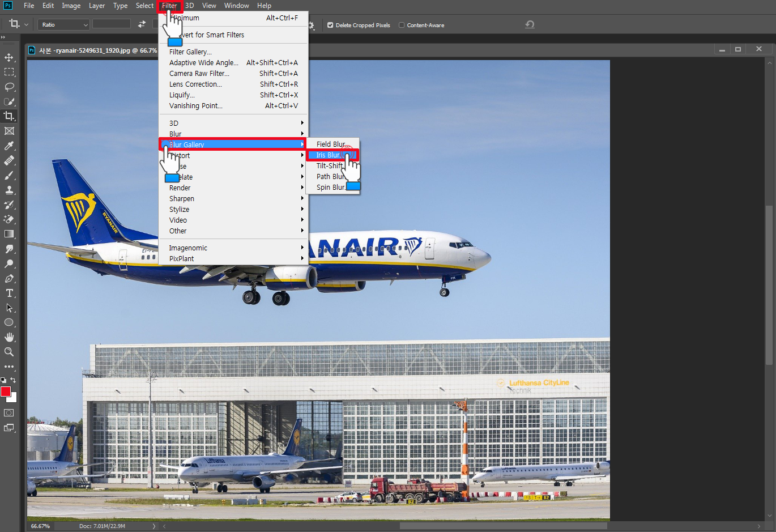Choose Lens Correction filter
Viewport: 776px width, 532px height.
coord(233,84)
